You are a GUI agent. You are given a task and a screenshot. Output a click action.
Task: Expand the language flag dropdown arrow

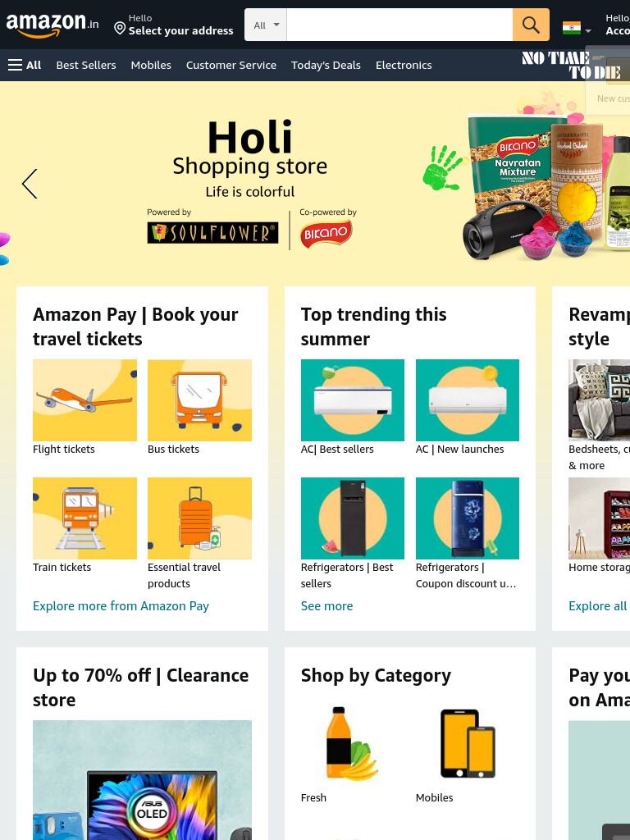(x=588, y=31)
